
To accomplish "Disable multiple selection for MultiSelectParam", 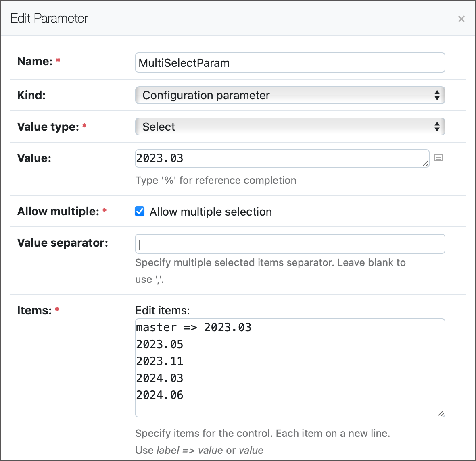I will click(x=139, y=211).
